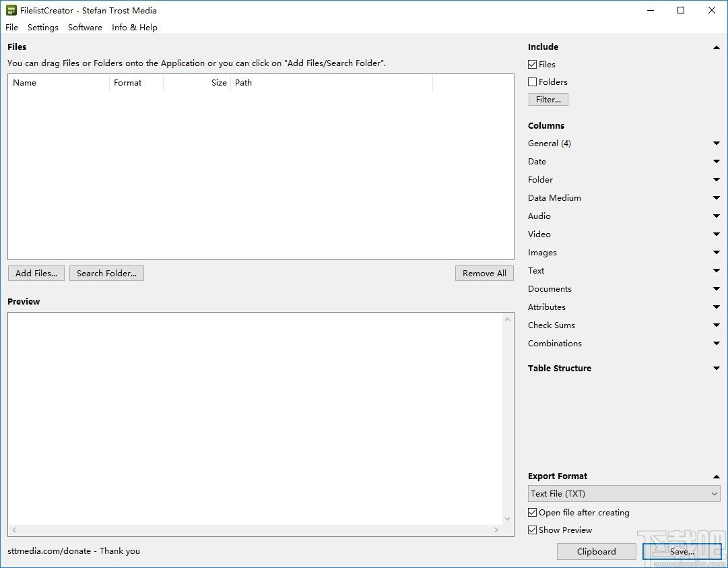Click the Preview vertical scrollbar up arrow

point(508,319)
